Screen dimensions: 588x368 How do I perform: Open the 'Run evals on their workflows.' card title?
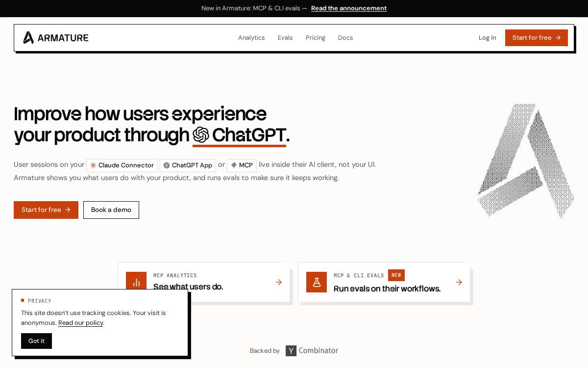pyautogui.click(x=387, y=289)
